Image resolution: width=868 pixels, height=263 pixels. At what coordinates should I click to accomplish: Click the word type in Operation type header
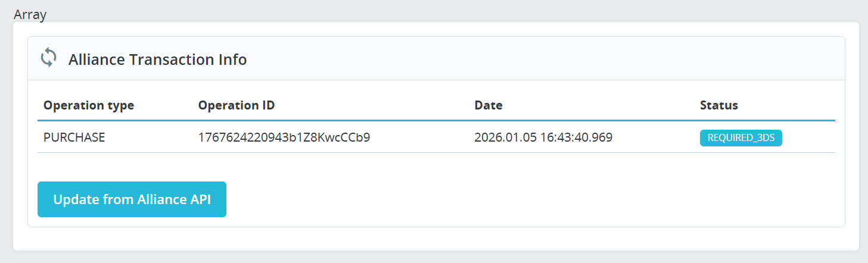[120, 105]
